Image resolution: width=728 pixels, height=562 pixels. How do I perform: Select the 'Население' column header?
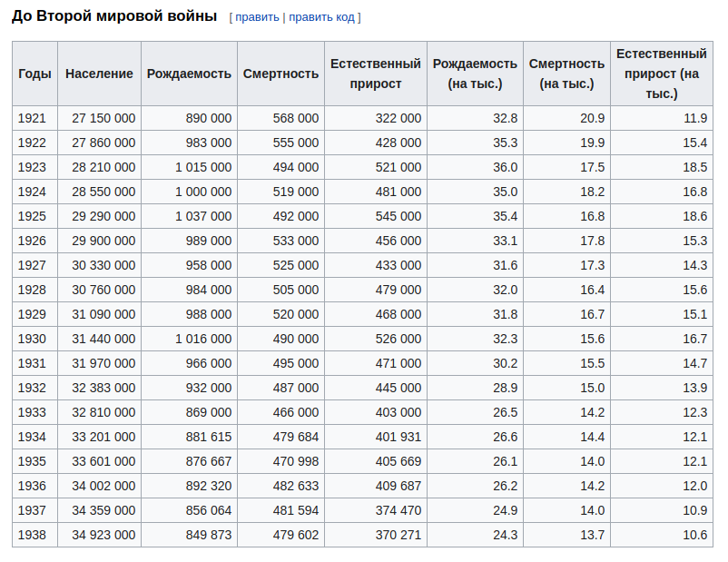click(x=99, y=74)
